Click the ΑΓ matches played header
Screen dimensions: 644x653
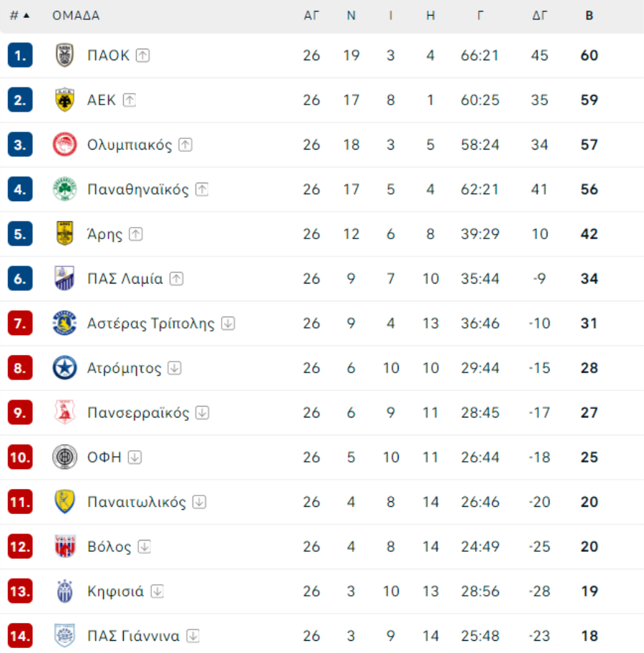point(311,16)
